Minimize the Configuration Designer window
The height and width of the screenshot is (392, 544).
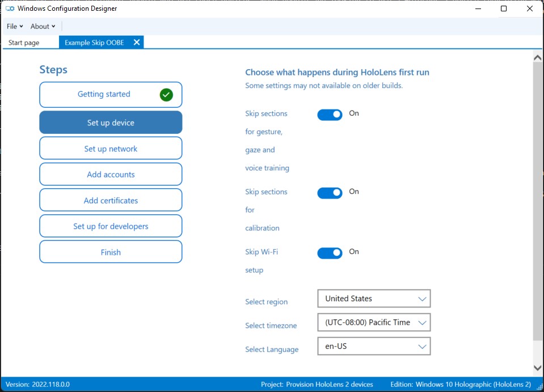pyautogui.click(x=478, y=9)
